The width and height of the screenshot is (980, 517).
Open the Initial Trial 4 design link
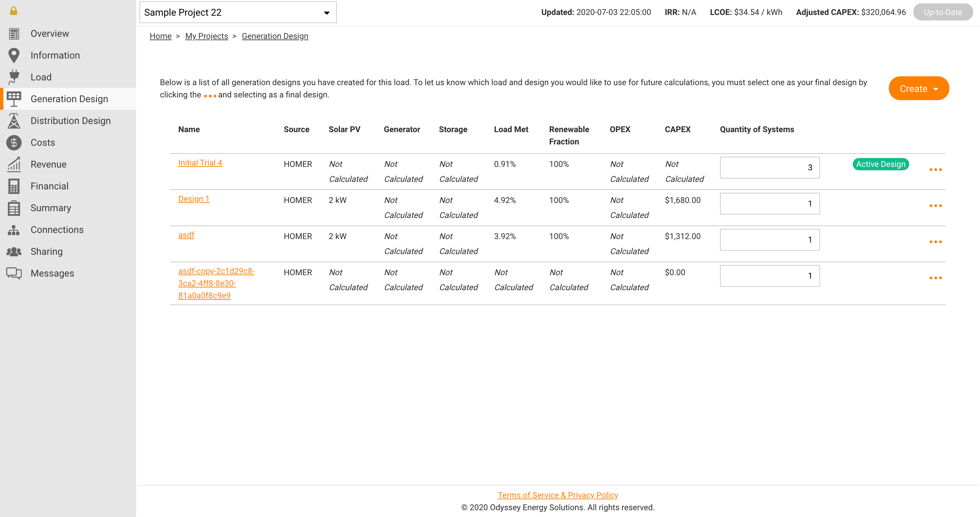[x=200, y=162]
